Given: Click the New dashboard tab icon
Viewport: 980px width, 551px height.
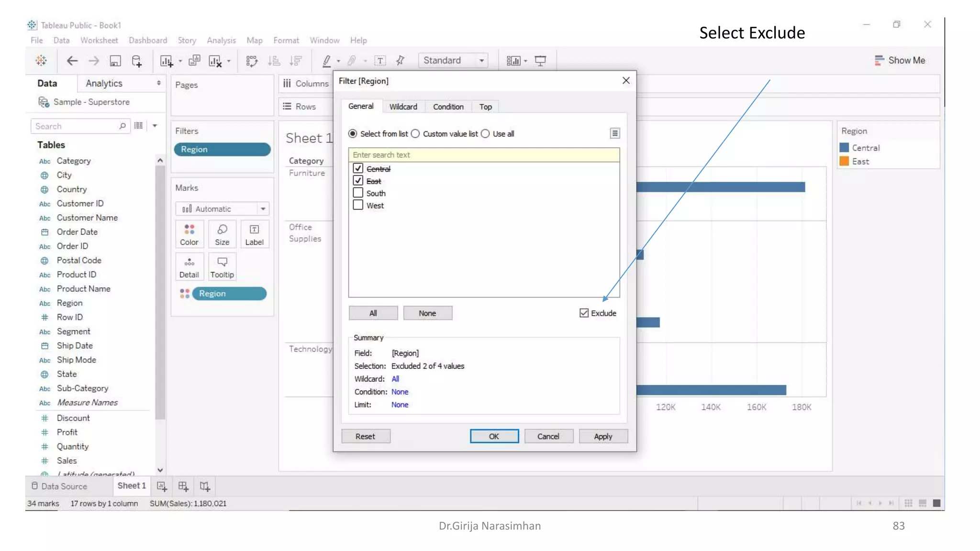Looking at the screenshot, I should click(x=183, y=486).
